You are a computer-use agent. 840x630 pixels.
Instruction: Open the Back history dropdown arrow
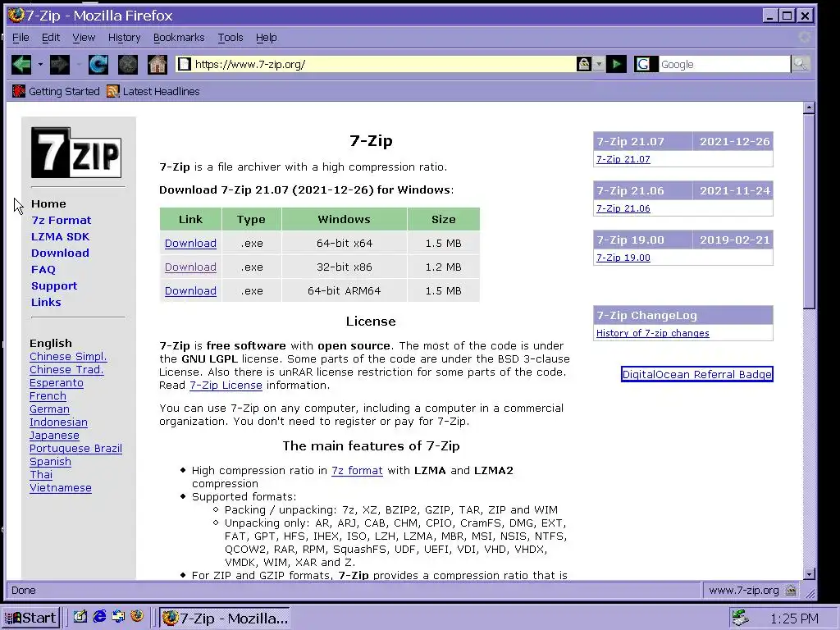tap(40, 65)
